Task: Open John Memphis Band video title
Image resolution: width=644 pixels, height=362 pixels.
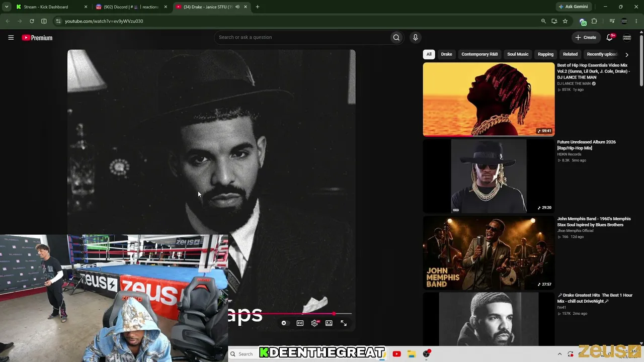Action: (x=594, y=222)
